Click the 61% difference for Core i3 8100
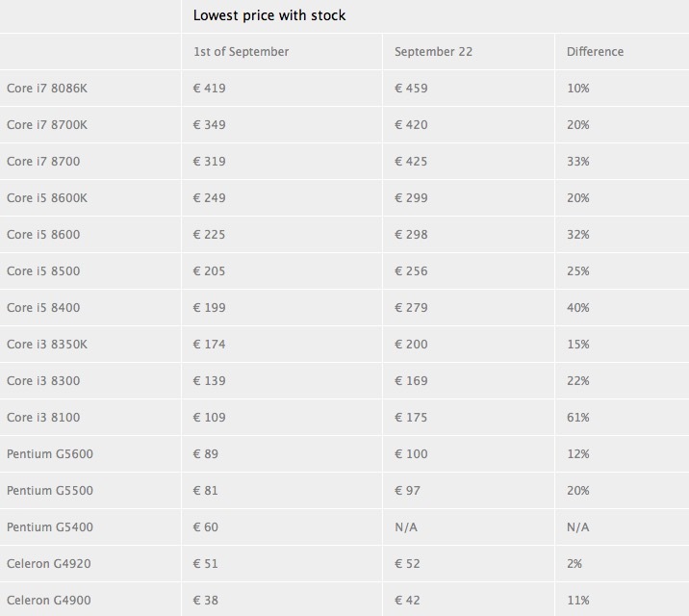The height and width of the screenshot is (616, 689). [x=577, y=418]
